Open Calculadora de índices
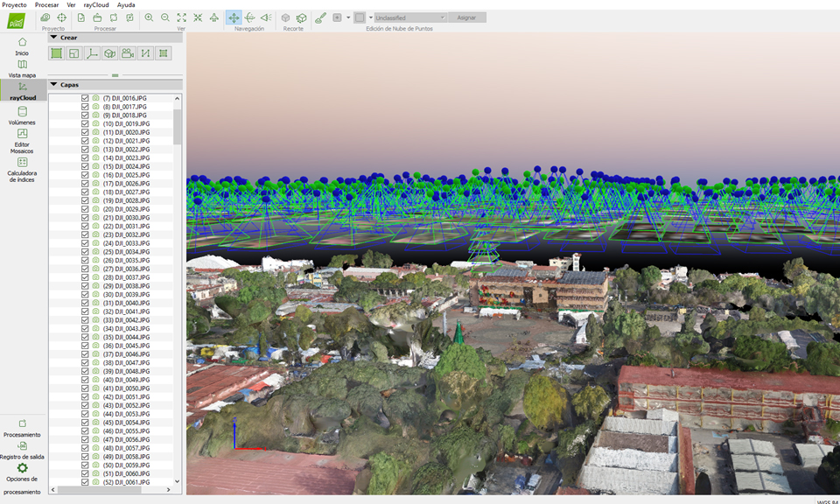Screen dimensions: 840x504 click(22, 168)
